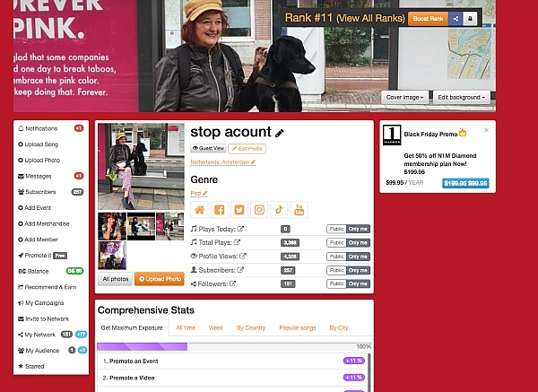This screenshot has height=392, width=538.
Task: Click the lock icon in the rank bar
Action: pos(470,19)
